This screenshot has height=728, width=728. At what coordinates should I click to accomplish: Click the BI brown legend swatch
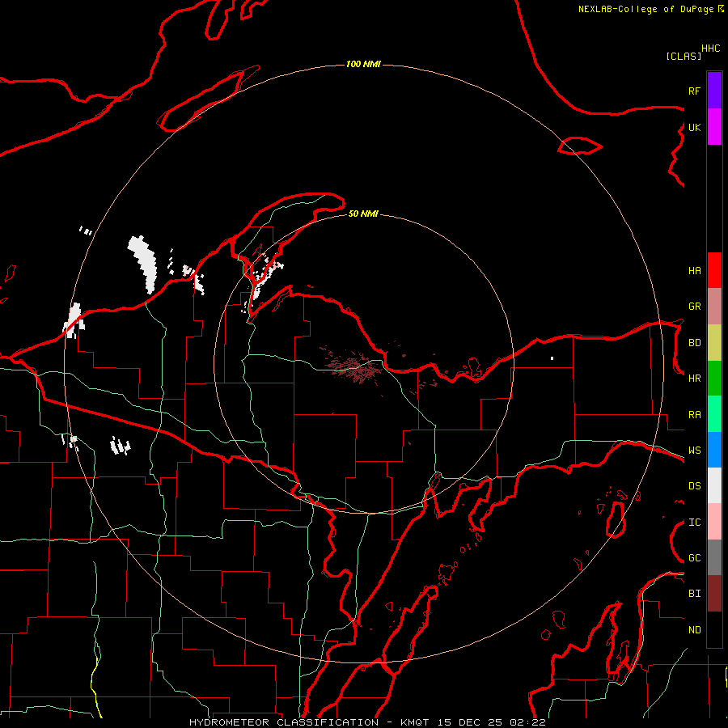[x=714, y=594]
